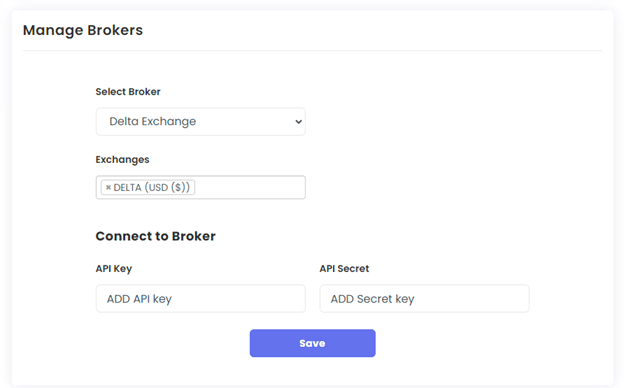Screen dimensions: 624x388
Task: Focus the API Secret input box
Action: [425, 298]
